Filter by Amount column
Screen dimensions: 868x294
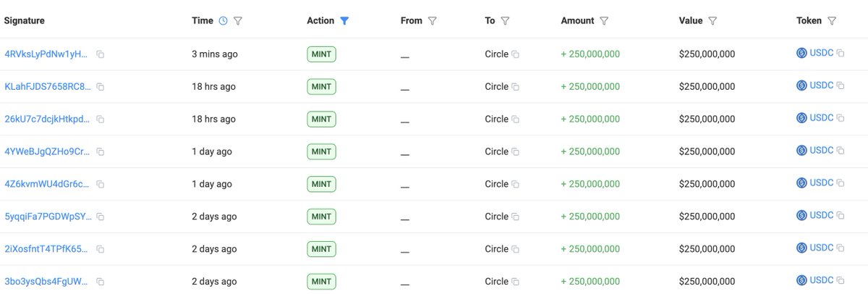pos(604,21)
